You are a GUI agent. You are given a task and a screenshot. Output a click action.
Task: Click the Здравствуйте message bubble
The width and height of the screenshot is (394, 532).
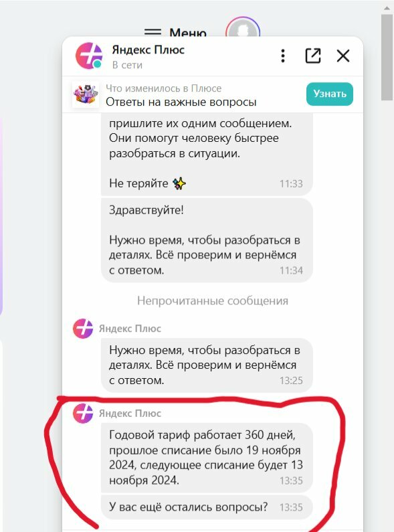[207, 240]
